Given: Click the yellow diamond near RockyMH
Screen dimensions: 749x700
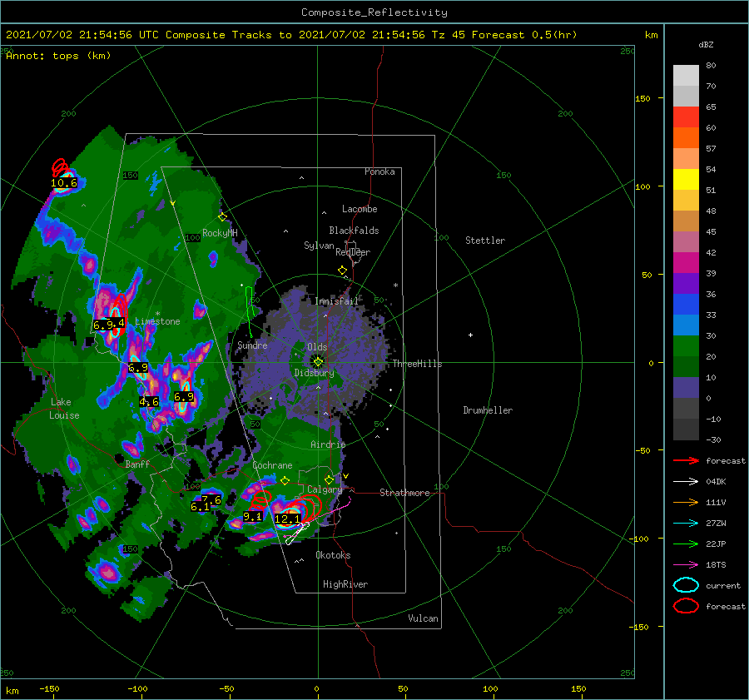Looking at the screenshot, I should pyautogui.click(x=222, y=217).
